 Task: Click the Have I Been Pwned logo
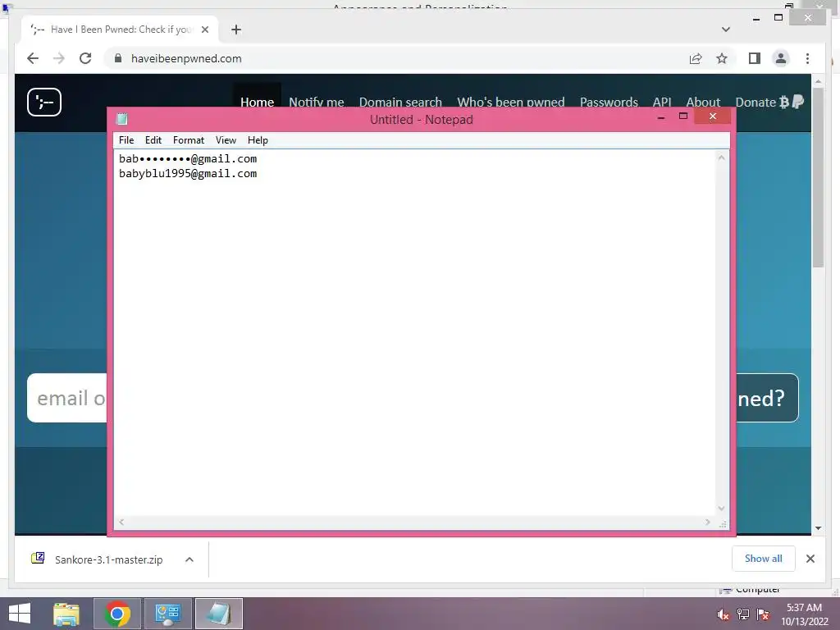click(x=44, y=102)
